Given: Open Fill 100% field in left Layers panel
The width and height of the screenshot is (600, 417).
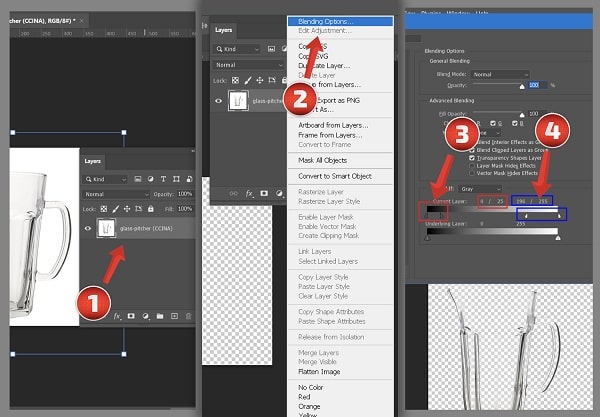Looking at the screenshot, I should pyautogui.click(x=184, y=209).
